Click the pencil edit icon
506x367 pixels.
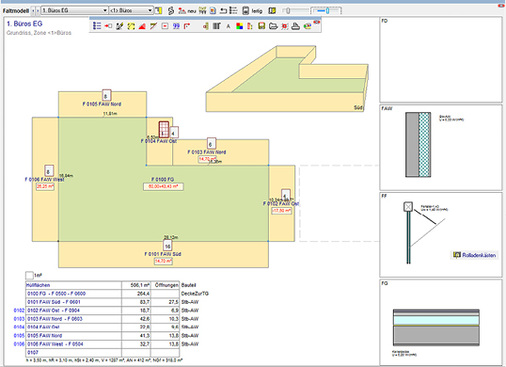coord(120,26)
